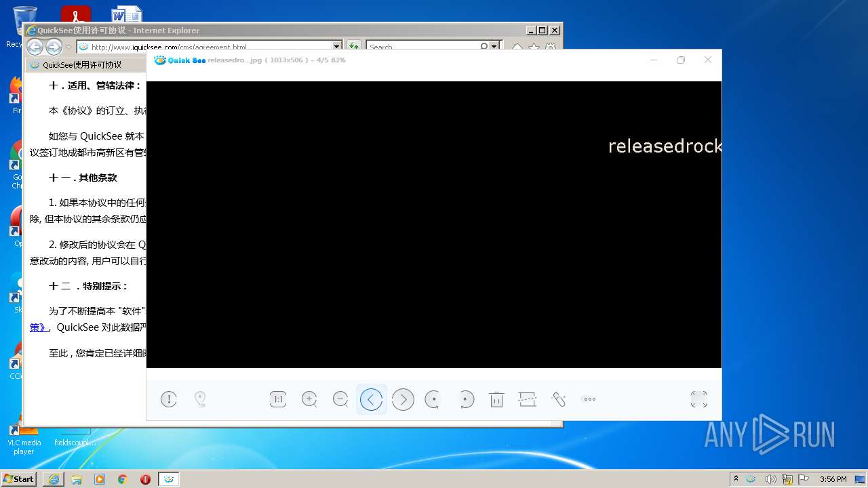The image size is (868, 488).
Task: Click heading 十一．其他条款 in IE page
Action: (83, 178)
